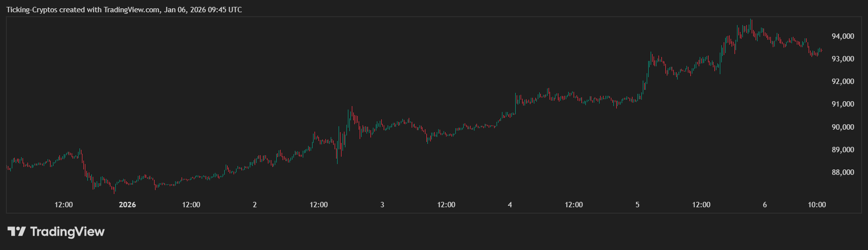Screen dimensions: 868x250
Task: Select the 94,000 price axis label
Action: pos(842,36)
